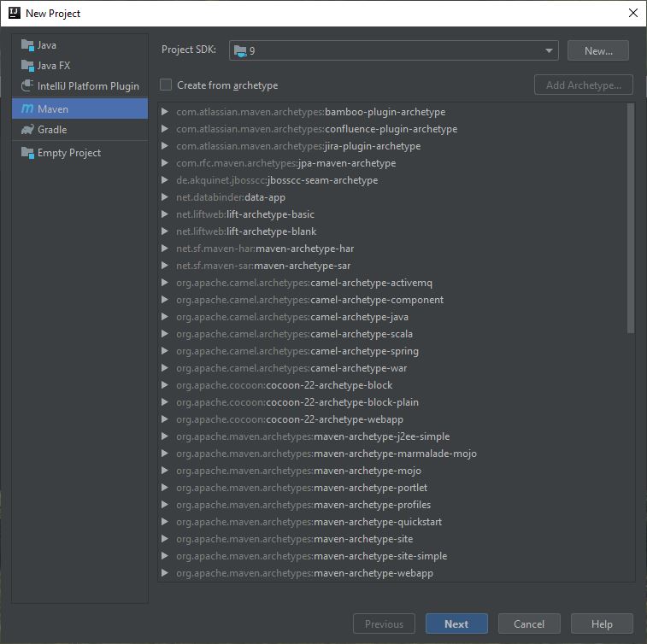Click the SDK folder icon in combo box
This screenshot has height=644, width=647.
[x=240, y=50]
